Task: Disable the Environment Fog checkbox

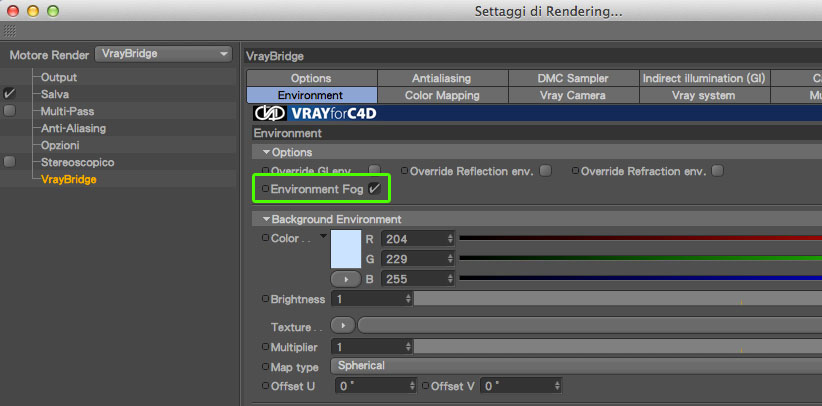Action: tap(374, 189)
